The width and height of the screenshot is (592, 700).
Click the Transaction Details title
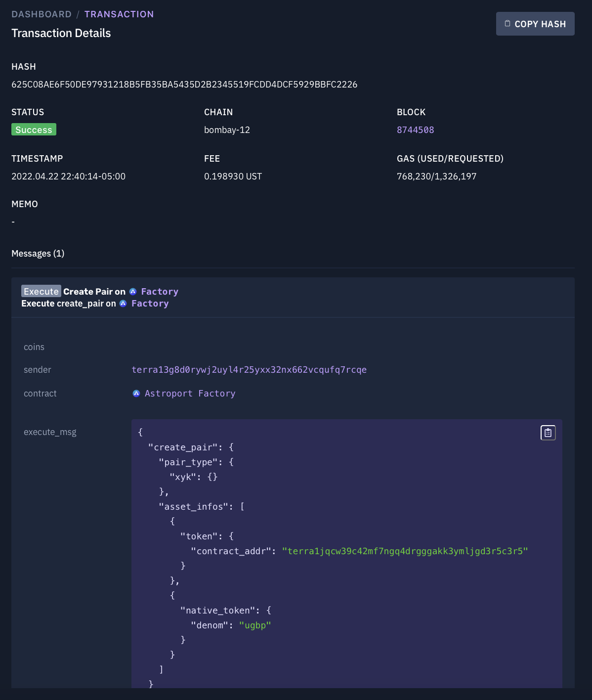point(61,33)
